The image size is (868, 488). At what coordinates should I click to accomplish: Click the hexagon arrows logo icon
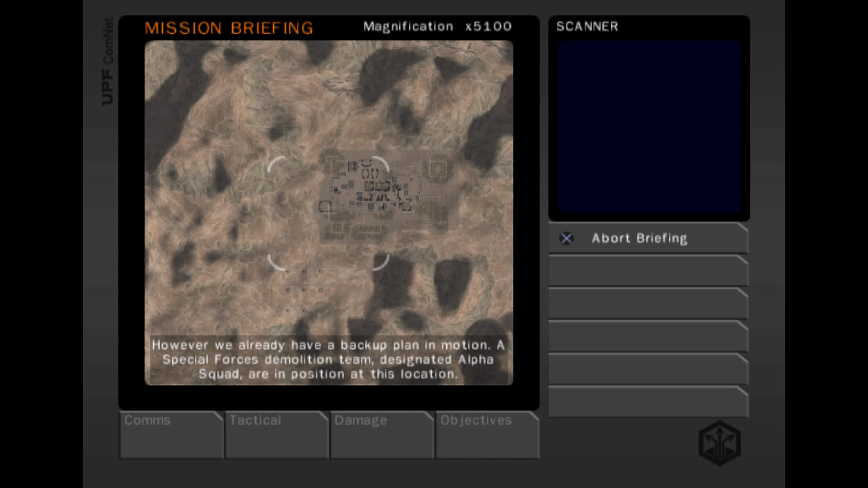(x=719, y=443)
